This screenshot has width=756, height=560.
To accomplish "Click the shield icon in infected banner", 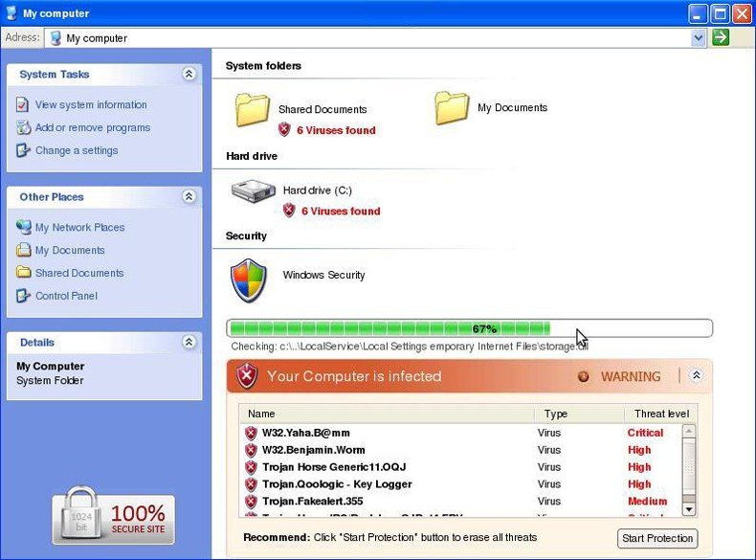I will (x=247, y=376).
